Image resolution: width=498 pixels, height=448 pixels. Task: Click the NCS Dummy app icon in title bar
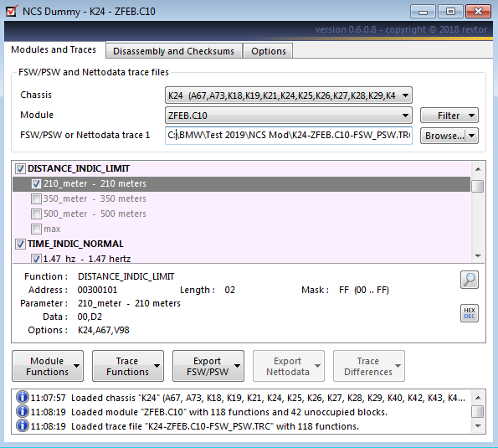pos(12,11)
